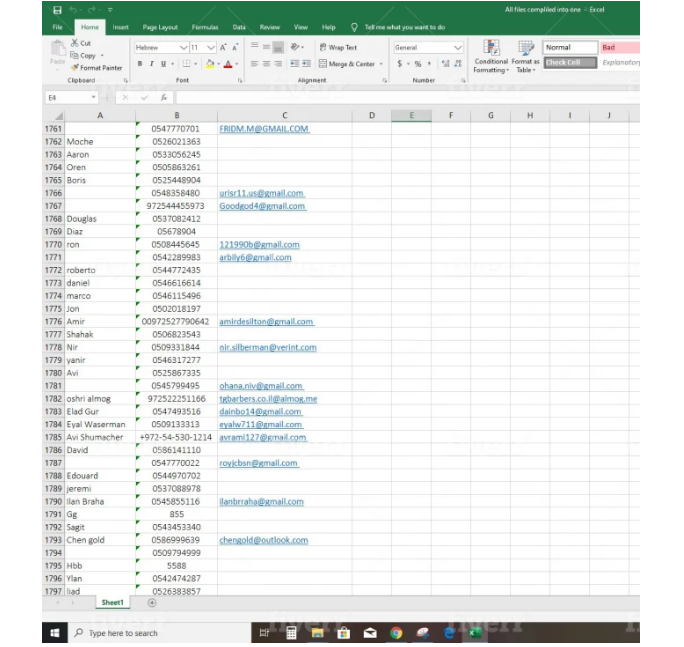Screen dimensions: 684x647
Task: Open the nir.silberman@verint.com email link
Action: [x=267, y=348]
